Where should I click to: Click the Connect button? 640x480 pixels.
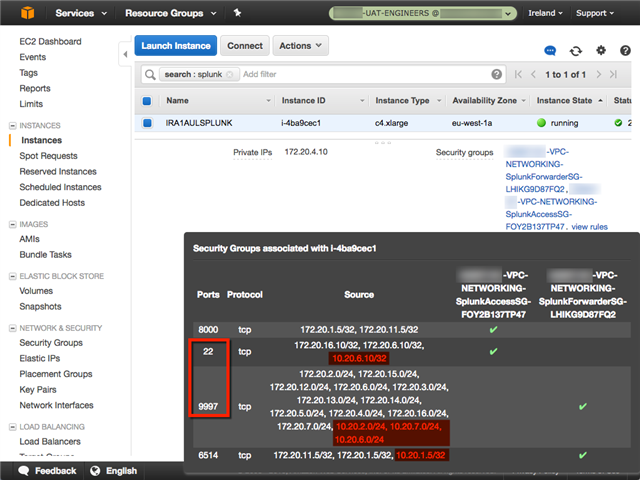pyautogui.click(x=245, y=46)
